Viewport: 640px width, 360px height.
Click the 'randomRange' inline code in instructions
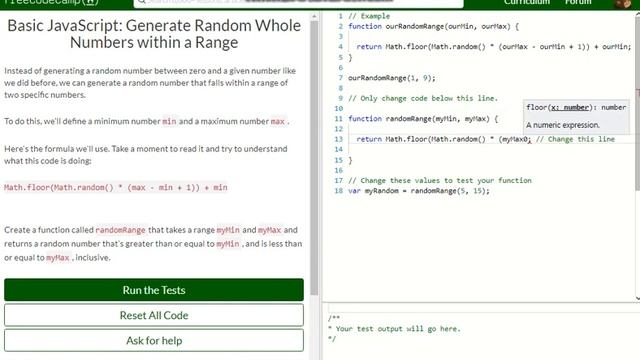(x=120, y=230)
